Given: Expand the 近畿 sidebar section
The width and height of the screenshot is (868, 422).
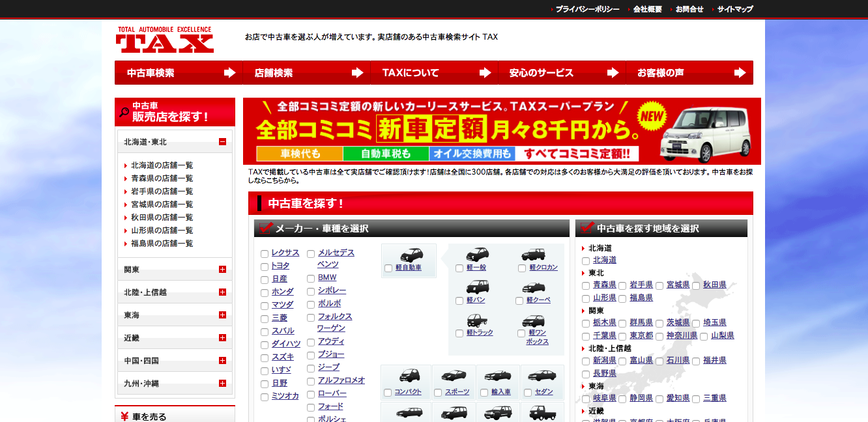Looking at the screenshot, I should pos(222,338).
